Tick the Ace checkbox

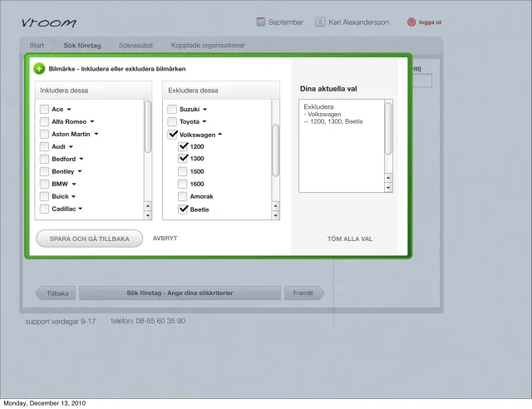(44, 109)
